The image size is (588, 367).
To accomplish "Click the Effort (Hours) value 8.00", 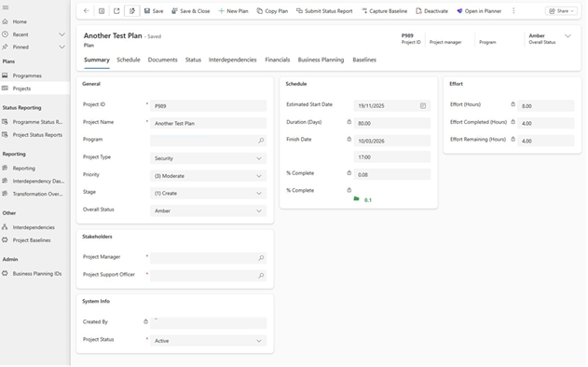I will point(546,106).
